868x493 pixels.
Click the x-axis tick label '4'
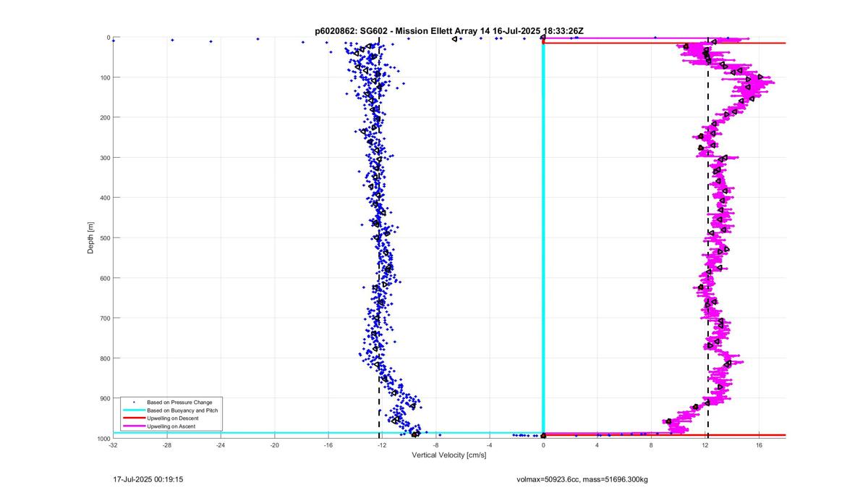[597, 444]
